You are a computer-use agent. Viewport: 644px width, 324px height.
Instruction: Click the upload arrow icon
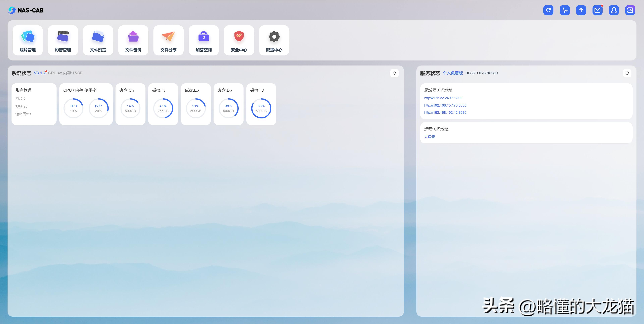tap(581, 10)
